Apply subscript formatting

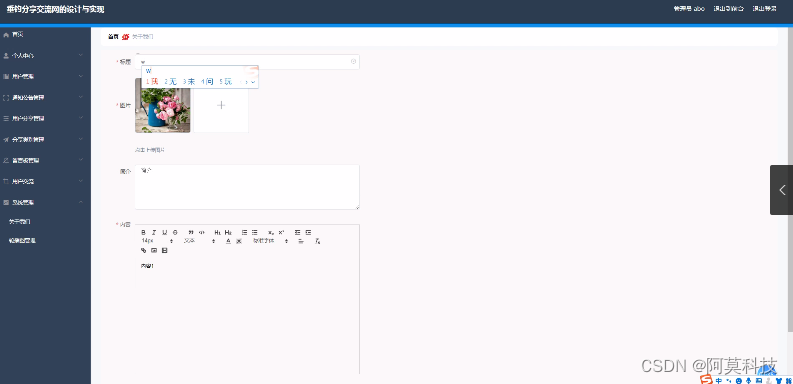click(271, 232)
